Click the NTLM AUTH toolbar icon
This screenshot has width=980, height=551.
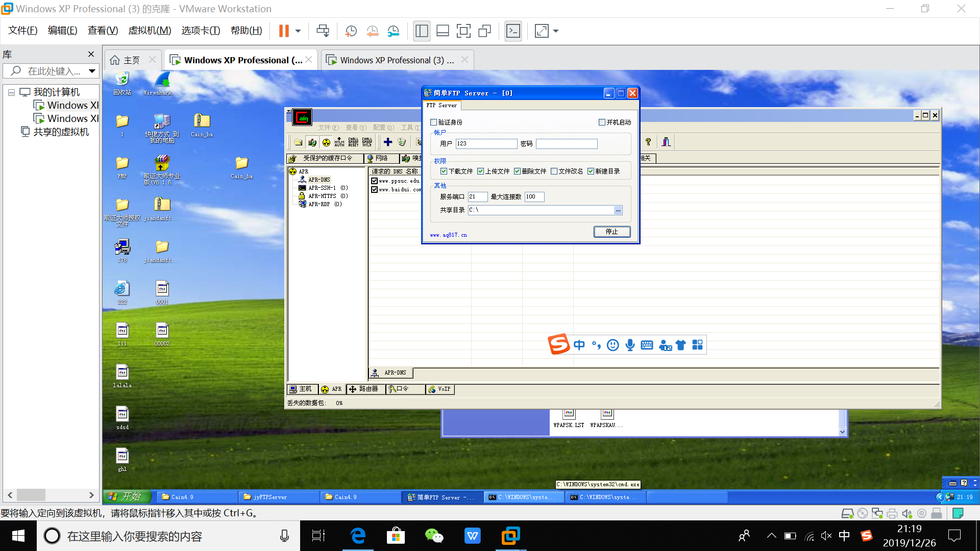click(339, 142)
